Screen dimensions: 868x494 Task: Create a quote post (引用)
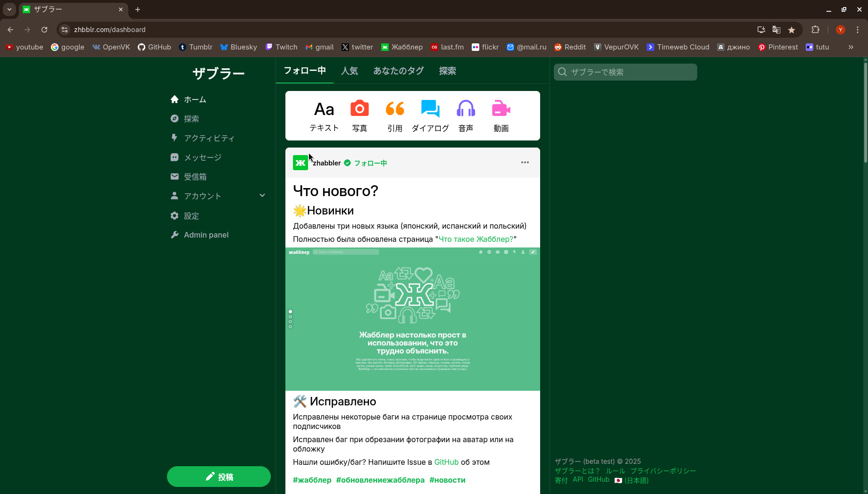coord(395,116)
